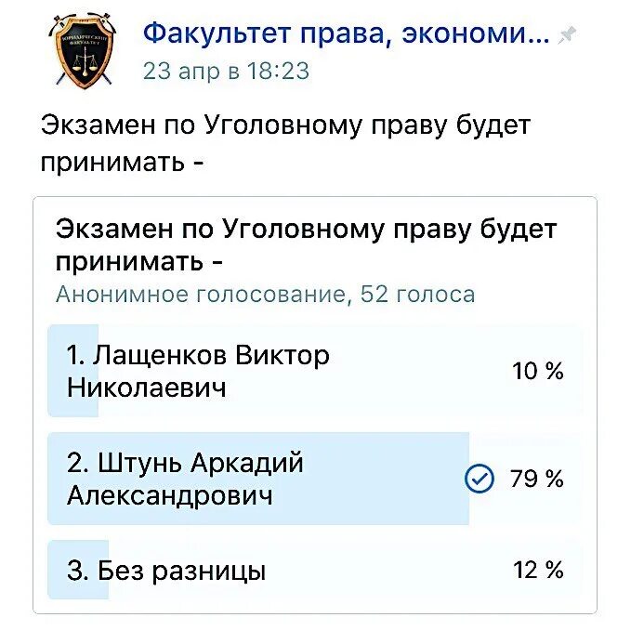Click the post text above the poll

pos(286,143)
